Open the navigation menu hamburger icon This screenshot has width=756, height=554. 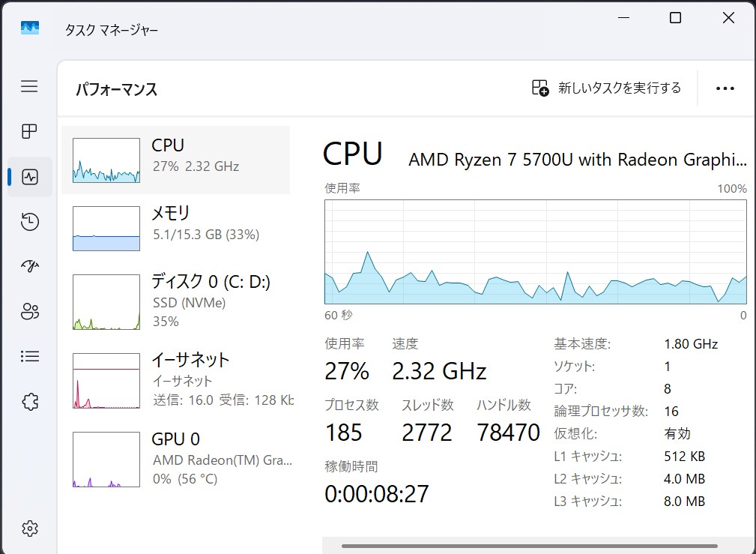[x=29, y=86]
